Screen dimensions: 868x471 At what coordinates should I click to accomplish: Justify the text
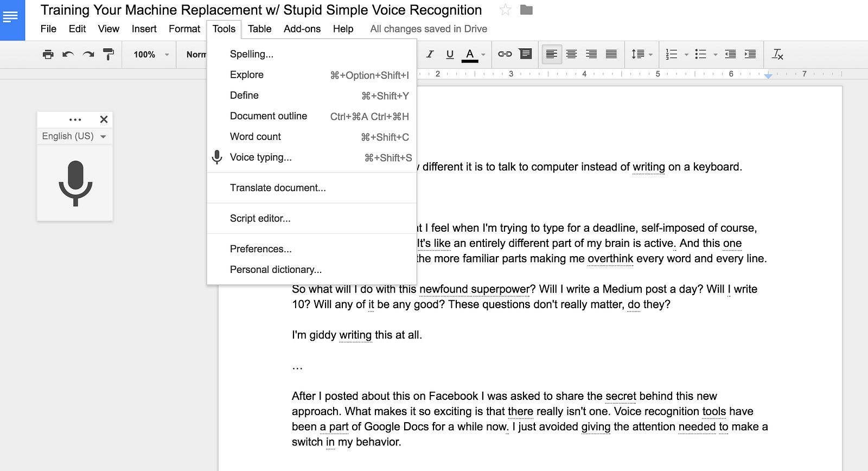point(611,54)
